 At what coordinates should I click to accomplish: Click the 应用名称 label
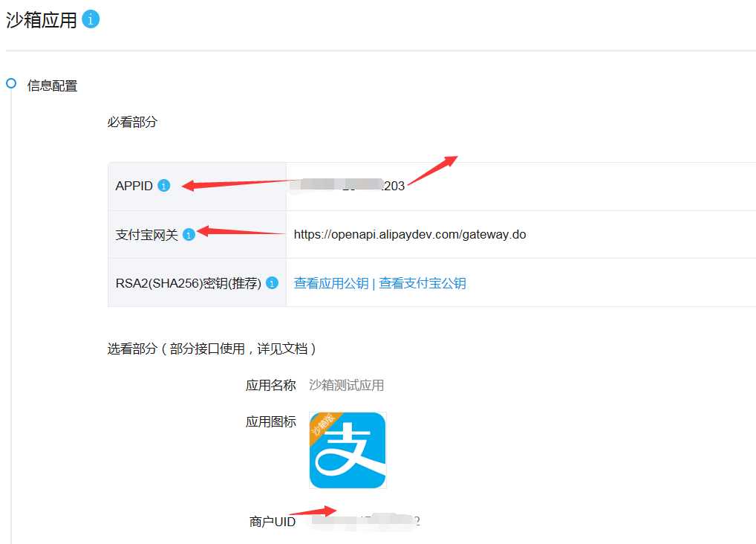[x=270, y=385]
